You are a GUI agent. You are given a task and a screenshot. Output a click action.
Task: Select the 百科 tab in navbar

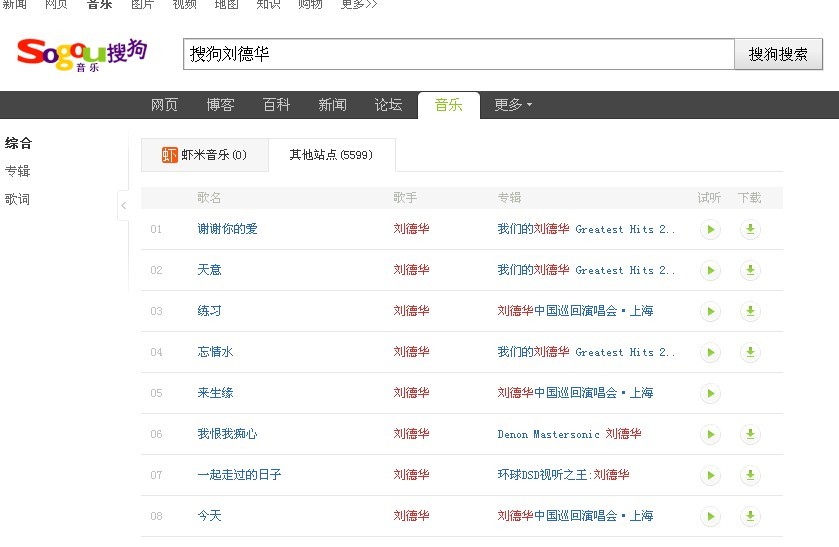click(x=276, y=105)
